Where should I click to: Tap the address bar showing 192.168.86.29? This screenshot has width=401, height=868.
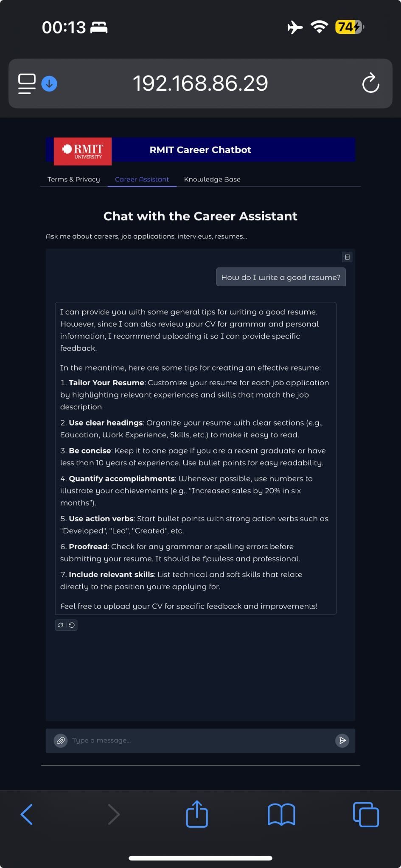point(200,83)
